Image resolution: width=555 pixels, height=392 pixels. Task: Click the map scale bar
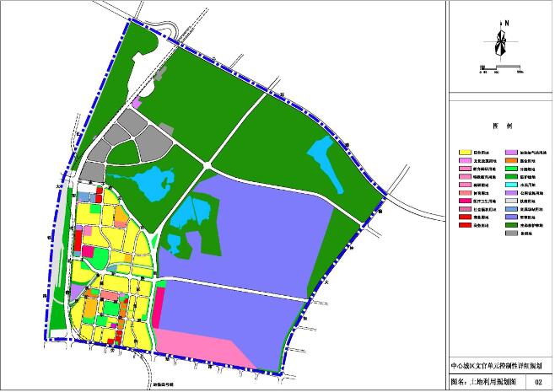point(501,71)
